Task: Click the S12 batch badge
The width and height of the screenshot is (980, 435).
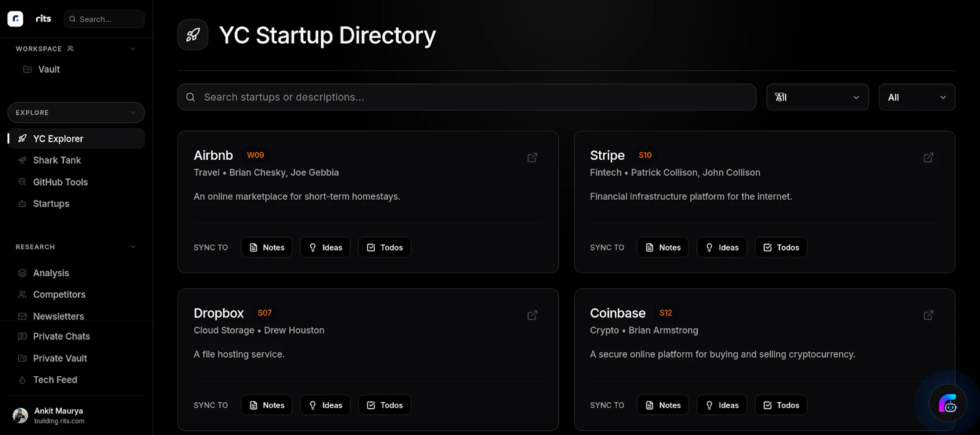Action: click(666, 312)
